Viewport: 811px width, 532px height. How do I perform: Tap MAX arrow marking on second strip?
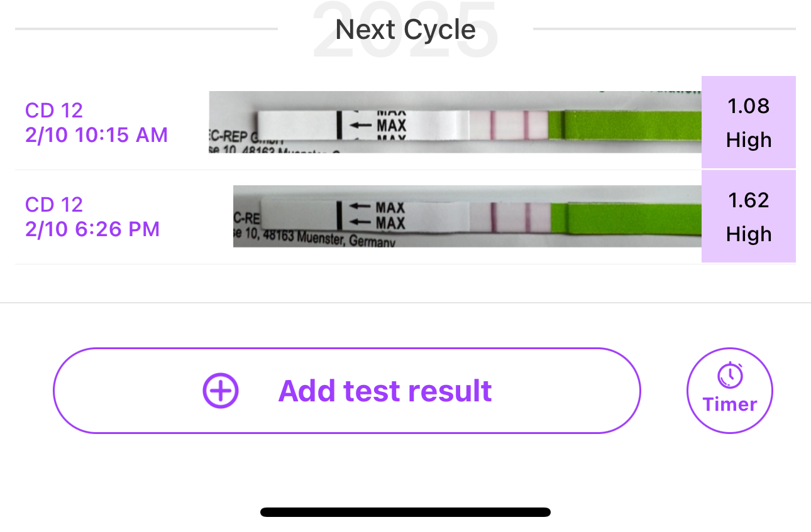(x=377, y=214)
